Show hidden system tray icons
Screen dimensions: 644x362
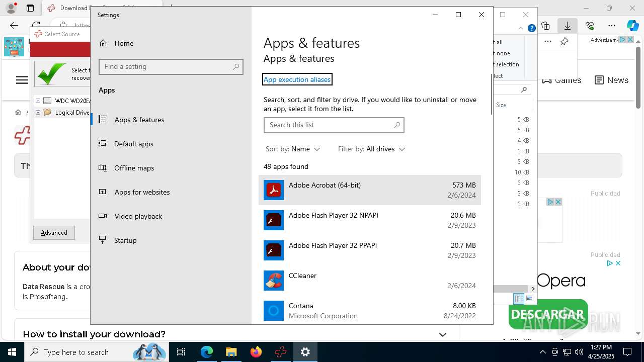[x=542, y=352]
